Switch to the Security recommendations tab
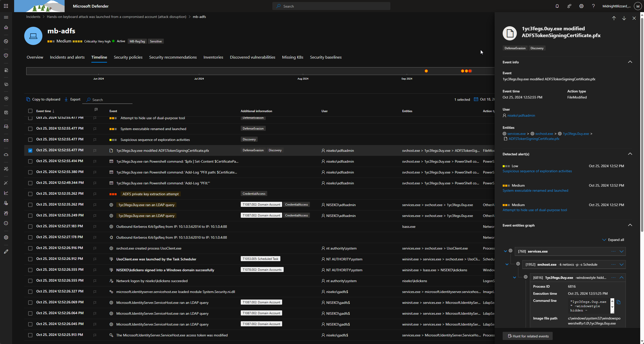 [x=173, y=57]
